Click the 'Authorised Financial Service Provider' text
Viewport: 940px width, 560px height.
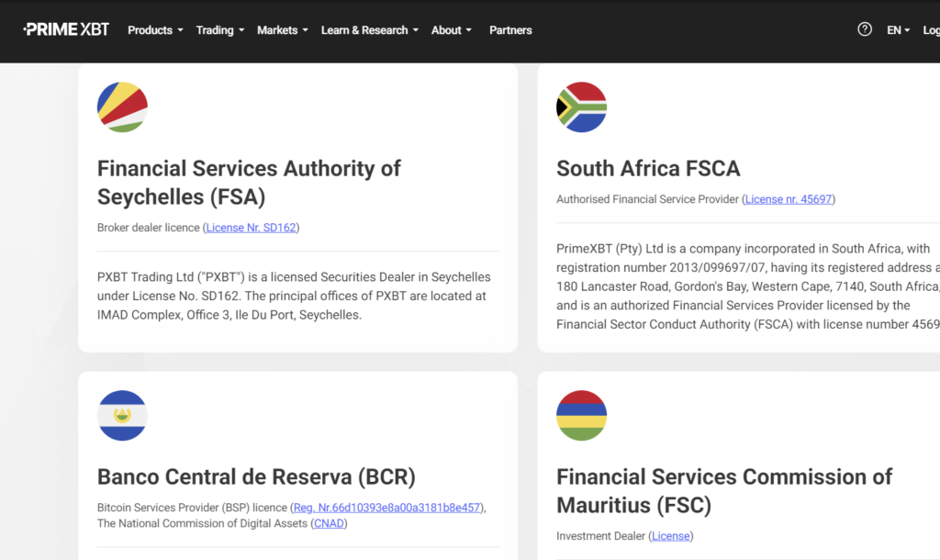pyautogui.click(x=647, y=199)
